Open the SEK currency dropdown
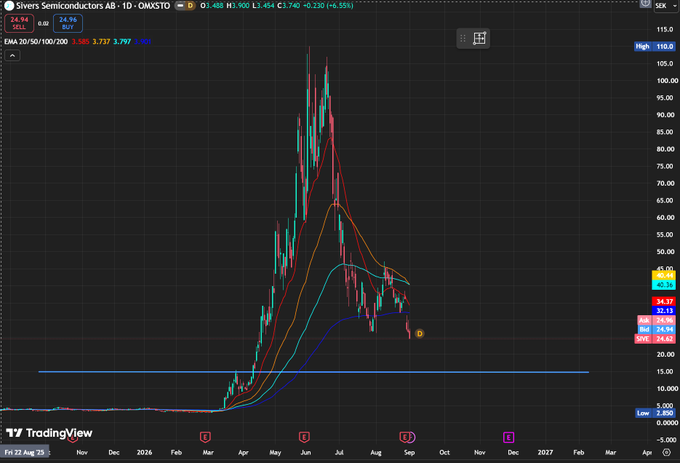The image size is (680, 463). click(666, 6)
